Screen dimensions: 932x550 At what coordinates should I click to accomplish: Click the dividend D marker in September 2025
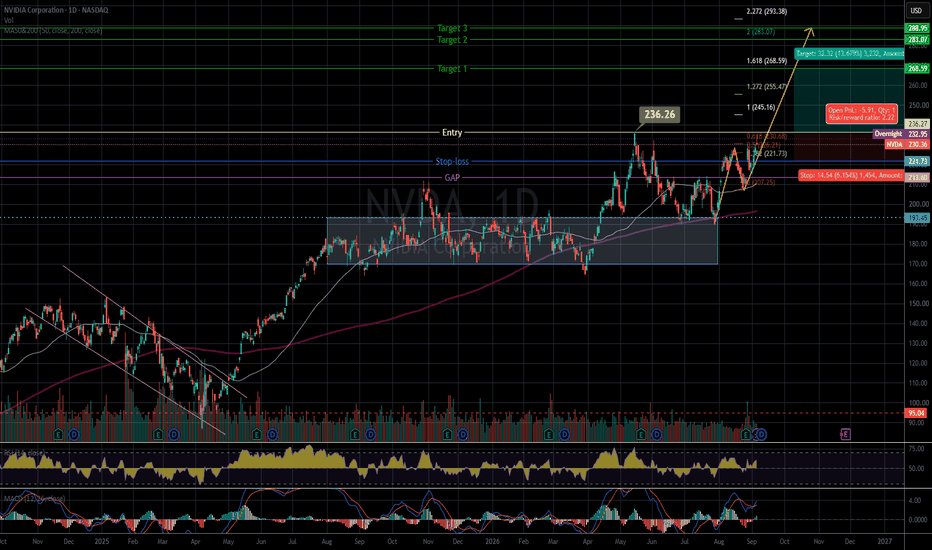click(370, 435)
